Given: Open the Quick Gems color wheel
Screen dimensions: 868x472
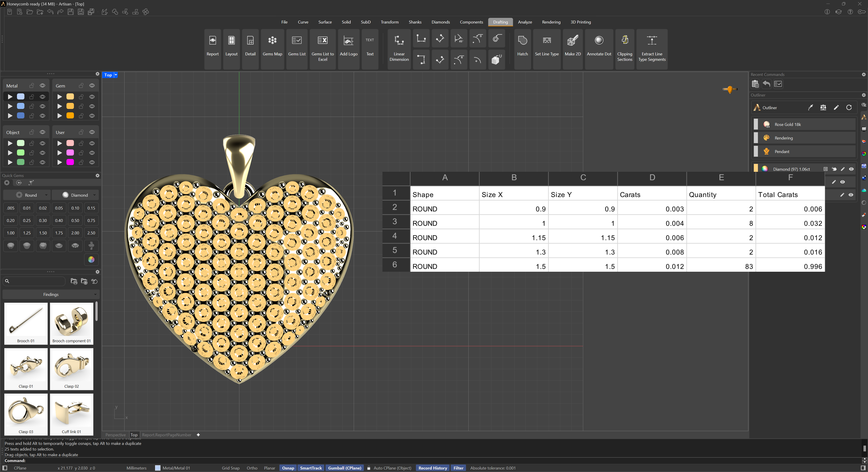Looking at the screenshot, I should (x=91, y=260).
